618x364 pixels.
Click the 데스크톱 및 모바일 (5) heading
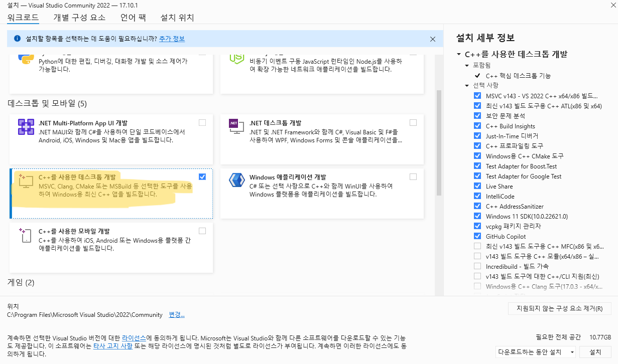(47, 103)
